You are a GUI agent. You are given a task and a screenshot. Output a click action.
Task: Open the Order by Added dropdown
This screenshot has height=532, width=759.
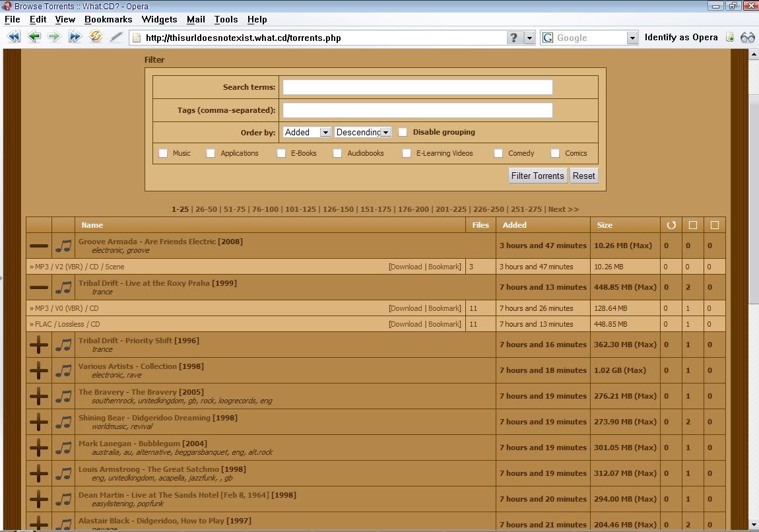point(307,132)
